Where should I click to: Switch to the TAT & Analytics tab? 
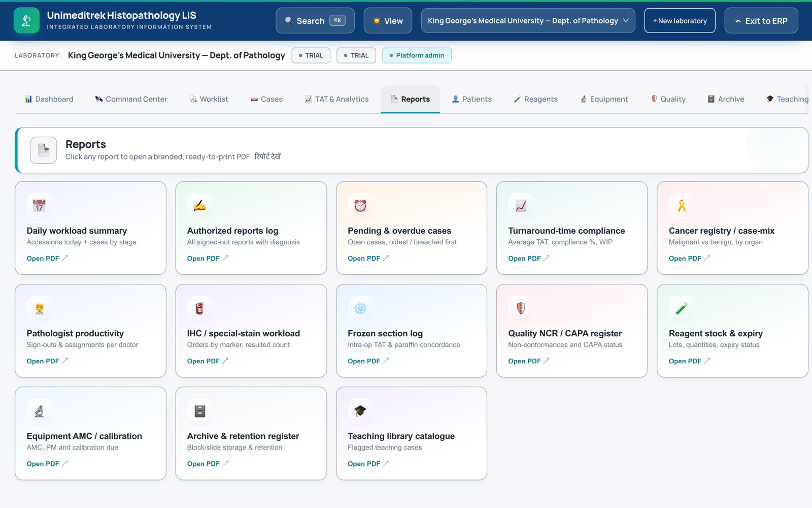pyautogui.click(x=337, y=99)
